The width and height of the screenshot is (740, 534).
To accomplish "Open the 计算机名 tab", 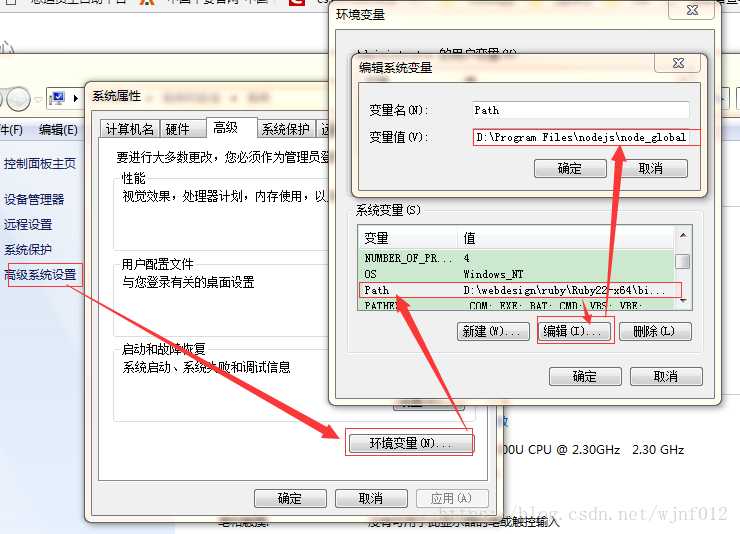I will [130, 129].
